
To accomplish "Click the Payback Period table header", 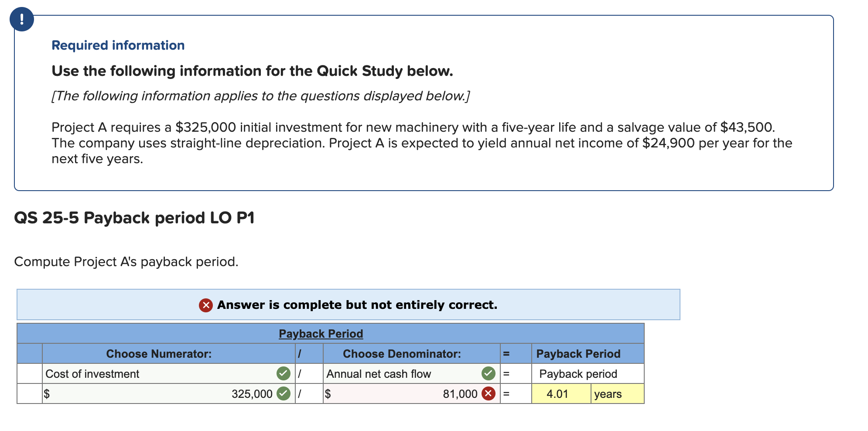I will (321, 334).
